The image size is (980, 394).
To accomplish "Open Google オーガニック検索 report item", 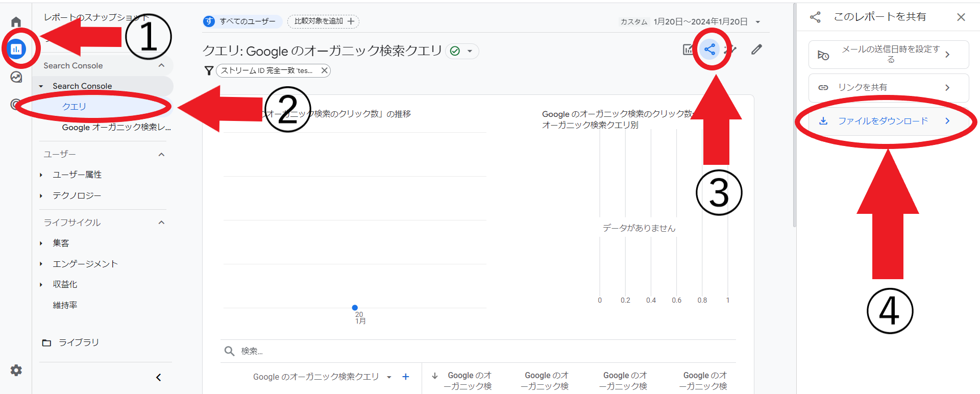I will pyautogui.click(x=116, y=127).
